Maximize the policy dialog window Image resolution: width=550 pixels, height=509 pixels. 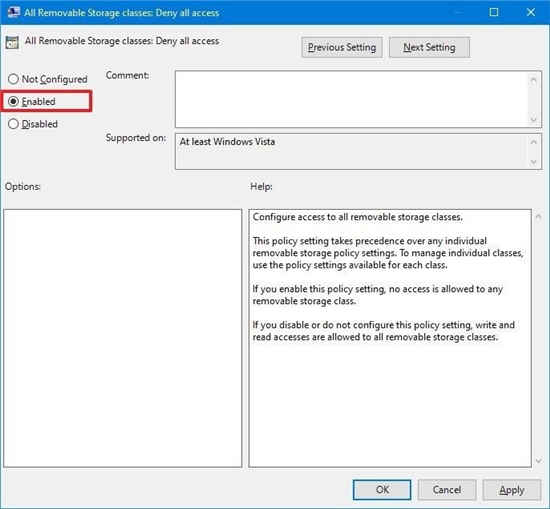[494, 12]
